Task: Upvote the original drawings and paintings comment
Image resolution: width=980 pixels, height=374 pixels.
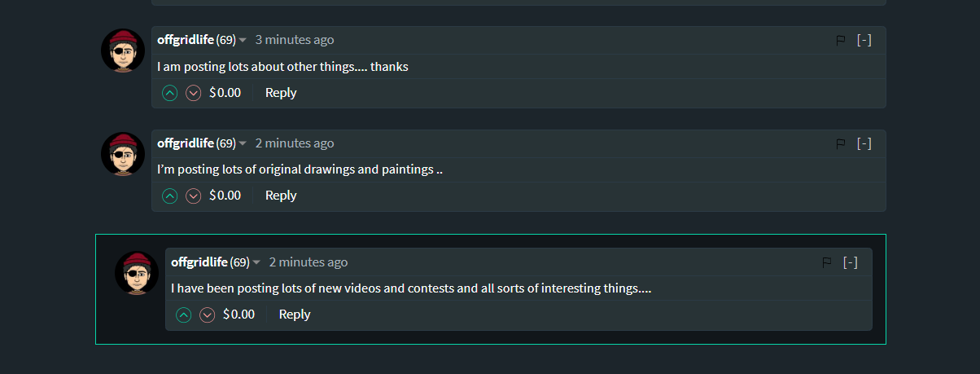Action: point(169,196)
